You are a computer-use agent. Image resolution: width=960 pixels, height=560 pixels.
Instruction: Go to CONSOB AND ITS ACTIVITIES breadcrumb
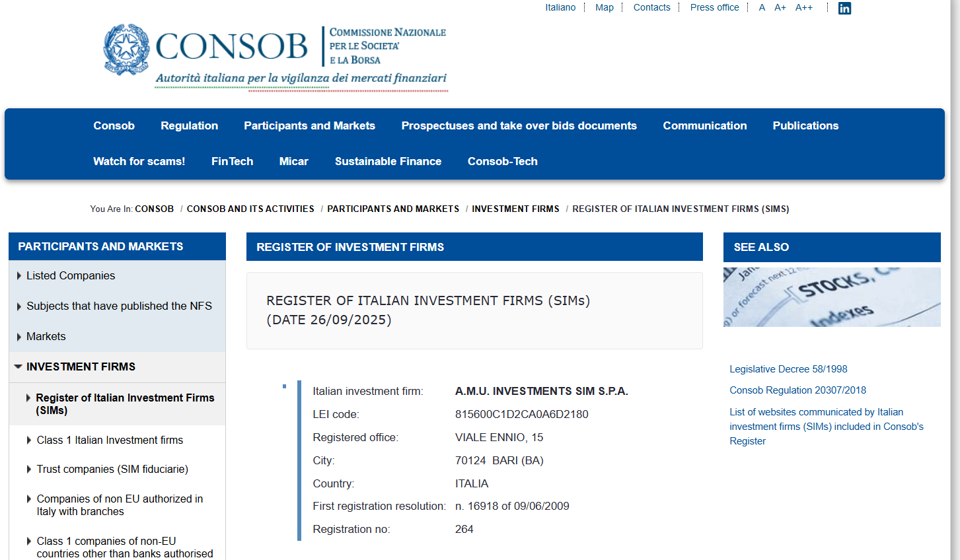click(x=250, y=209)
